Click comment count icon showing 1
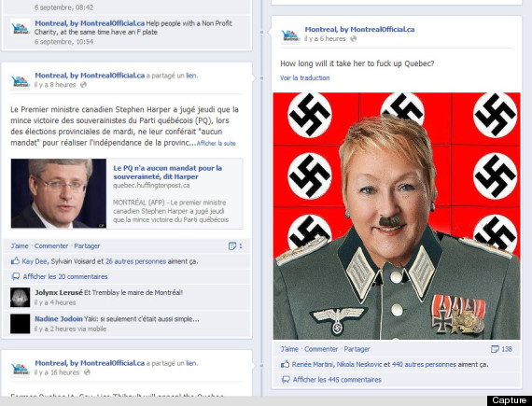 click(x=232, y=245)
